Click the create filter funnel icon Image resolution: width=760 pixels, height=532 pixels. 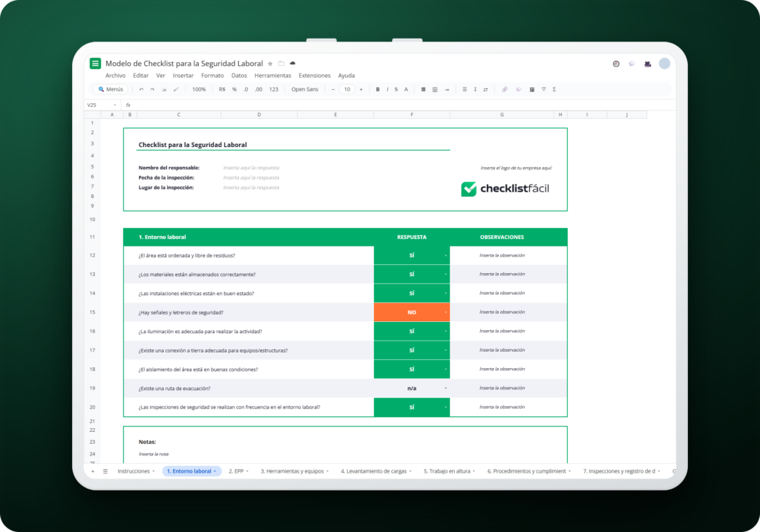(543, 89)
